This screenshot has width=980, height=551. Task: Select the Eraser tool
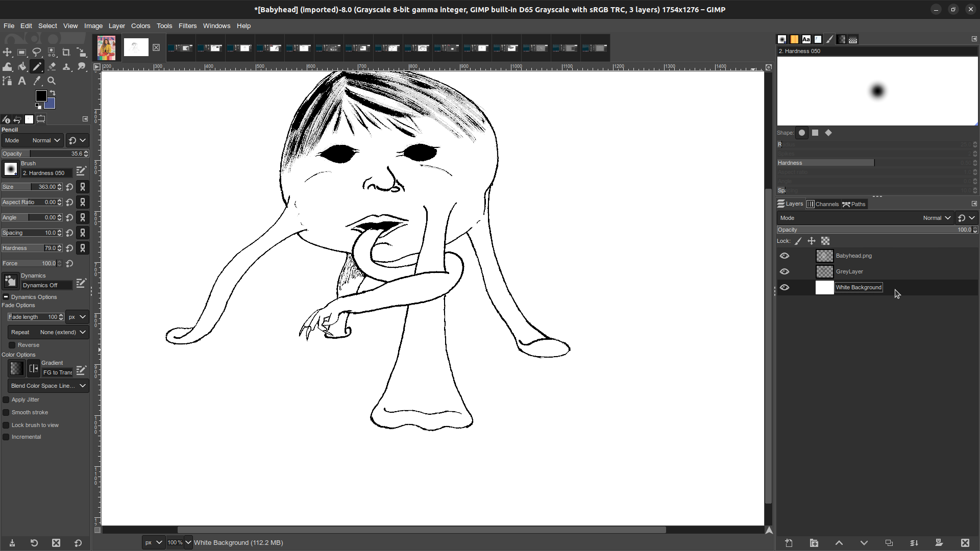coord(52,67)
